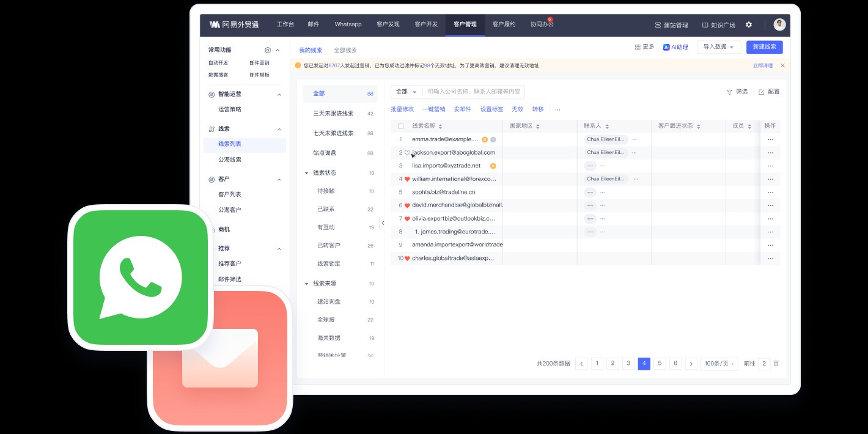Collapse the 推荐 sidebar section

(279, 249)
